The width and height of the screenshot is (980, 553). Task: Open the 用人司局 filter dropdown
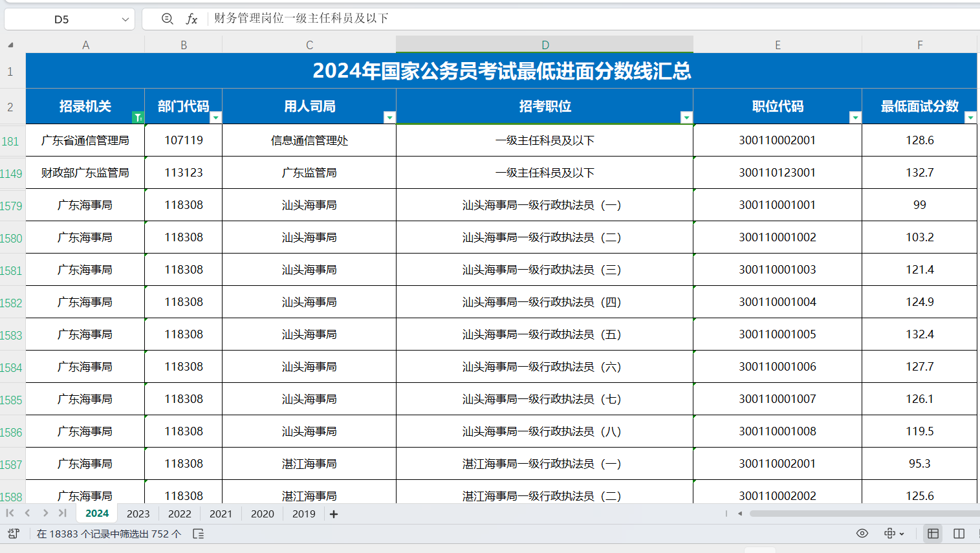pos(389,117)
